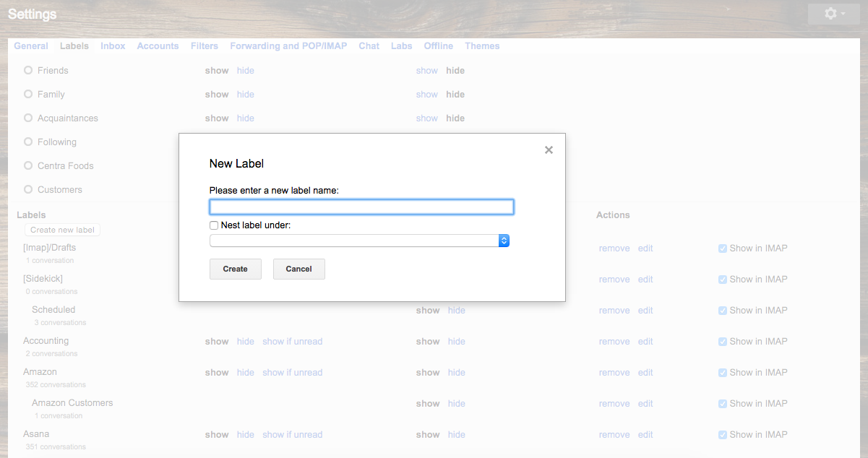
Task: Remove the Amazon Customers label
Action: [614, 403]
